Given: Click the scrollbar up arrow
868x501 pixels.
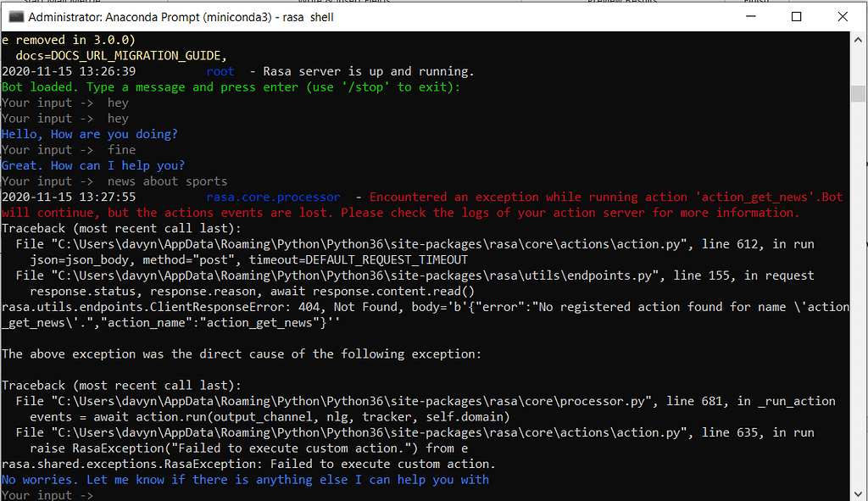Looking at the screenshot, I should click(x=859, y=40).
